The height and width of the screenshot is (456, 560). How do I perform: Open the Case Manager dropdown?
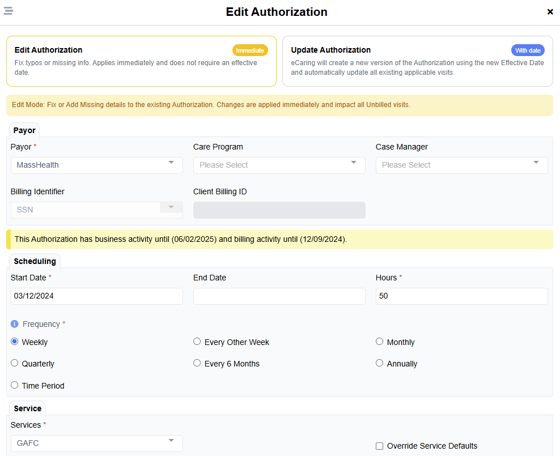point(461,165)
